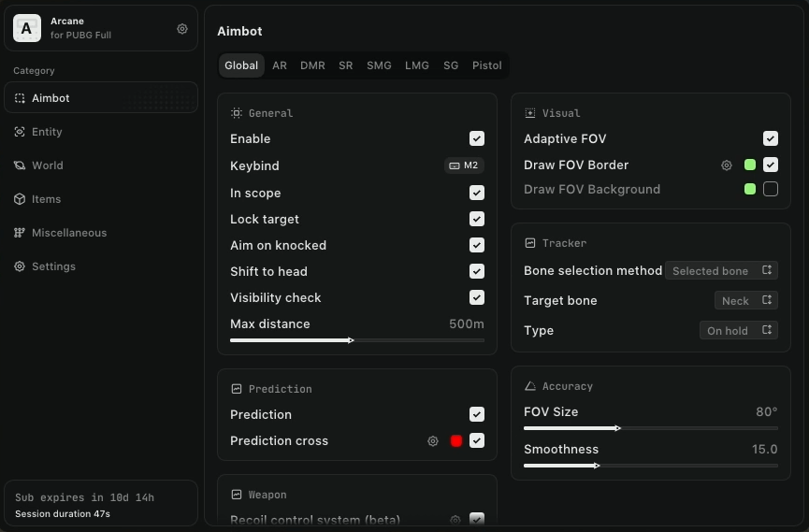This screenshot has width=809, height=532.
Task: Toggle the Lock target checkbox
Action: (x=477, y=219)
